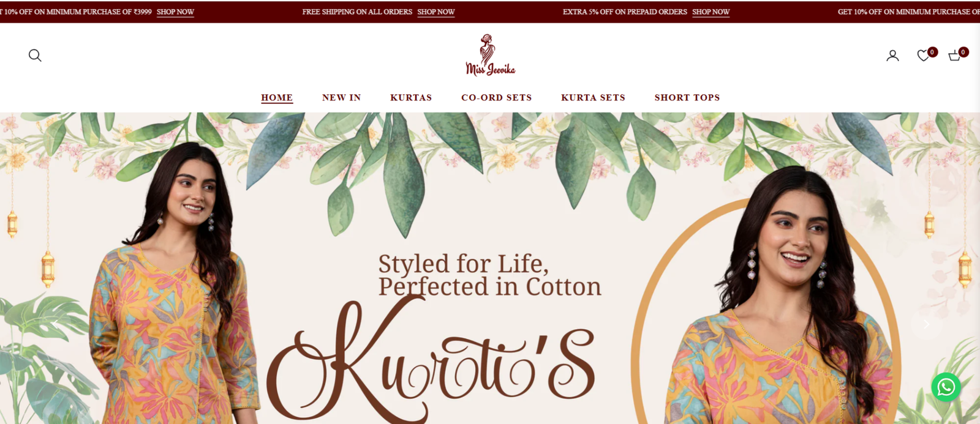Open the KURTA SETS category

(x=594, y=97)
